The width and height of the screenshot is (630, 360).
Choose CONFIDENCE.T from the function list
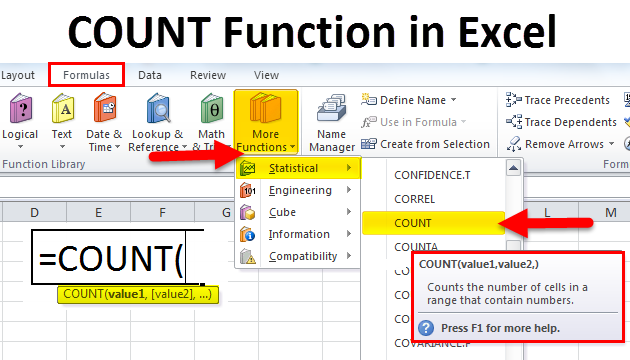coord(432,175)
